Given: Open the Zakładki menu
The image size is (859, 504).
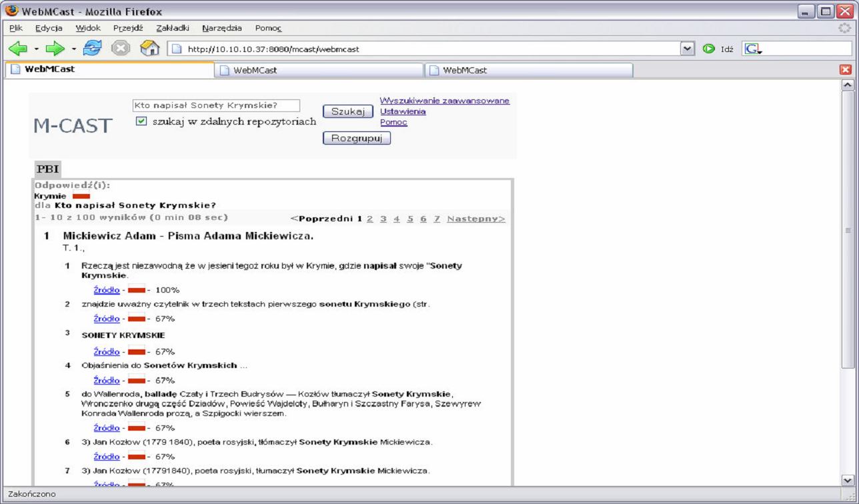Looking at the screenshot, I should tap(173, 28).
